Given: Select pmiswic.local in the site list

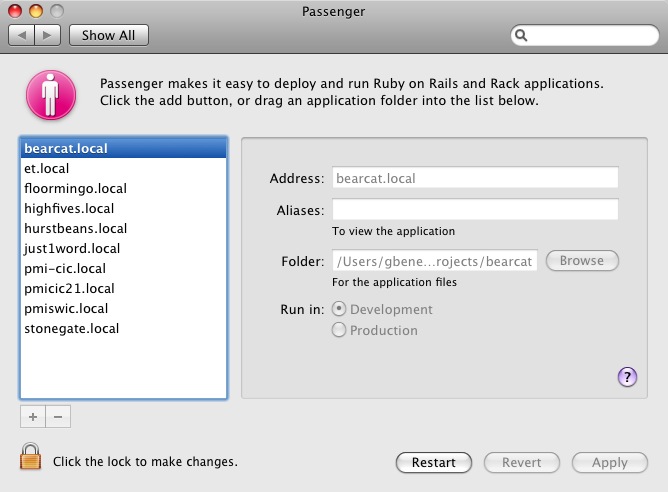Looking at the screenshot, I should [x=124, y=308].
